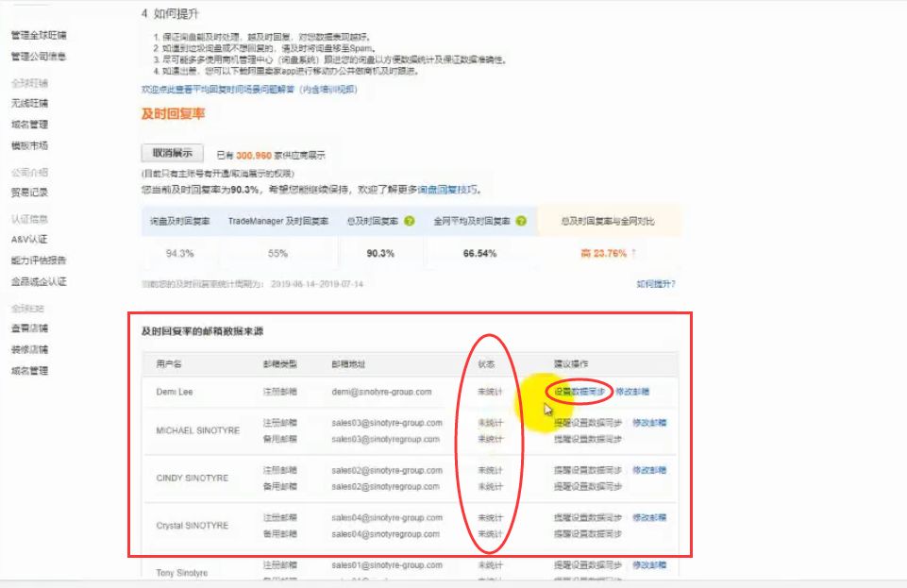This screenshot has height=588, width=907.
Task: Click the TradeManager 及时回复率 column header
Action: coord(278,221)
